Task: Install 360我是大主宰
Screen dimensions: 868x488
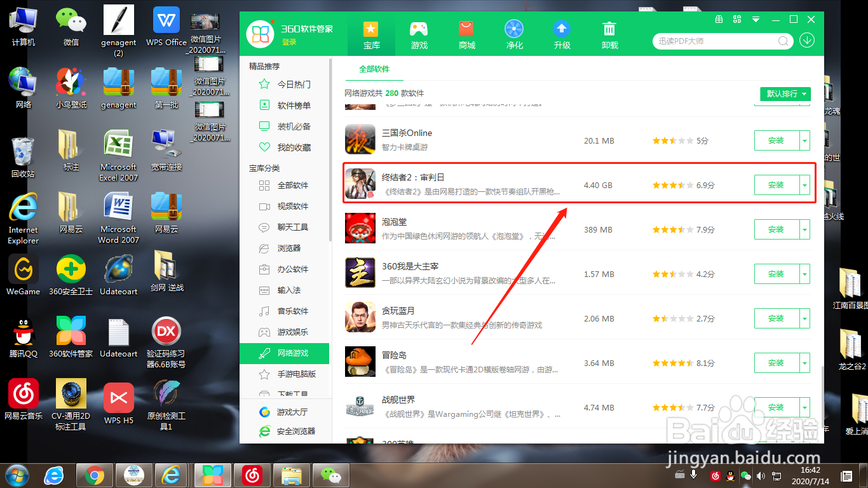Action: point(776,274)
